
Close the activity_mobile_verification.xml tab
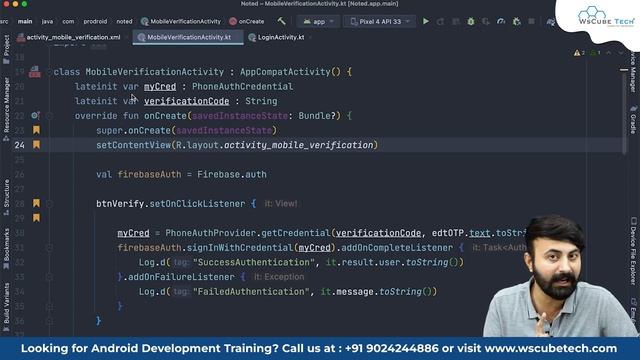(x=127, y=37)
